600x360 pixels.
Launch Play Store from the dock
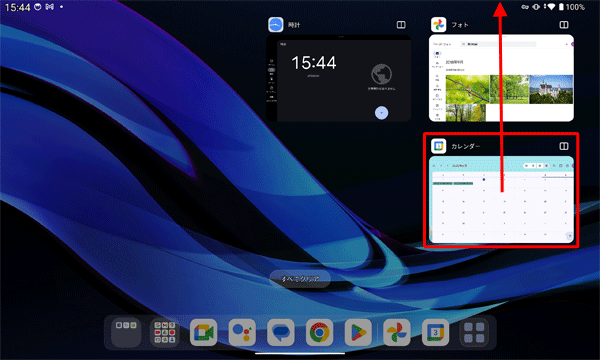click(x=358, y=332)
